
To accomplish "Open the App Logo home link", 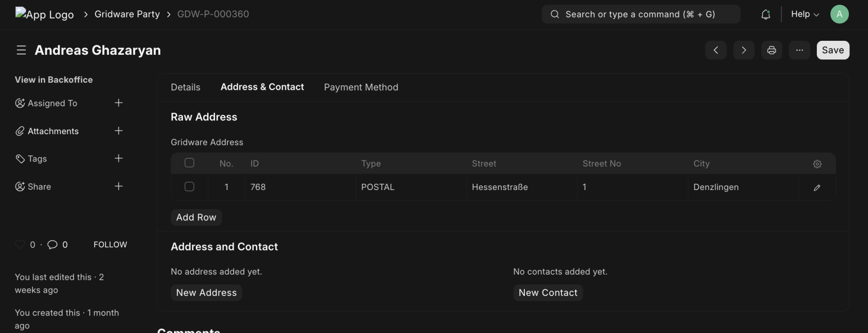I will pyautogui.click(x=44, y=14).
